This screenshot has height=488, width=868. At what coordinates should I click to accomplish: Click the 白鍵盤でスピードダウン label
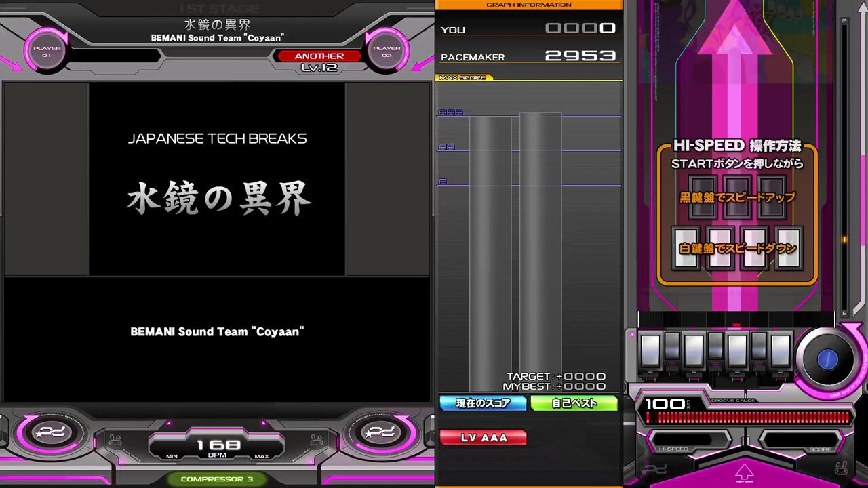[737, 248]
